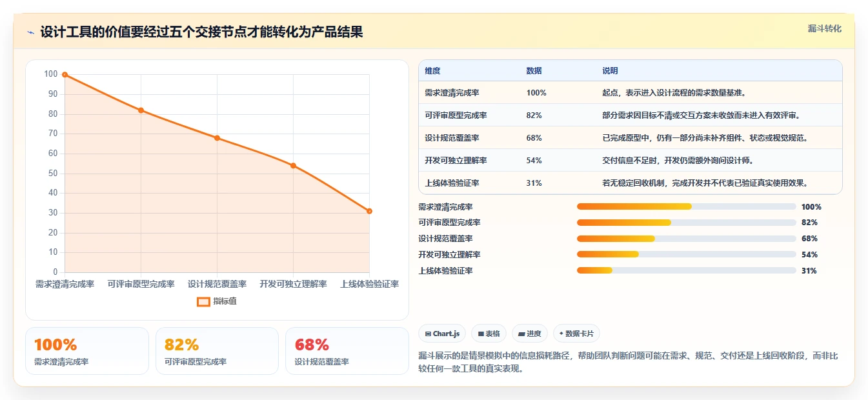
Task: Click the description starting with 交付信息不足时
Action: coord(678,161)
